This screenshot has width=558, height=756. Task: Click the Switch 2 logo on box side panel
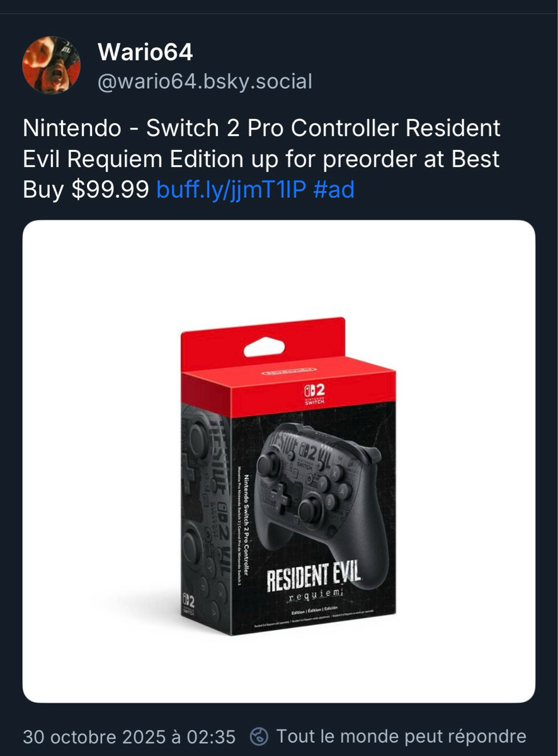[189, 603]
